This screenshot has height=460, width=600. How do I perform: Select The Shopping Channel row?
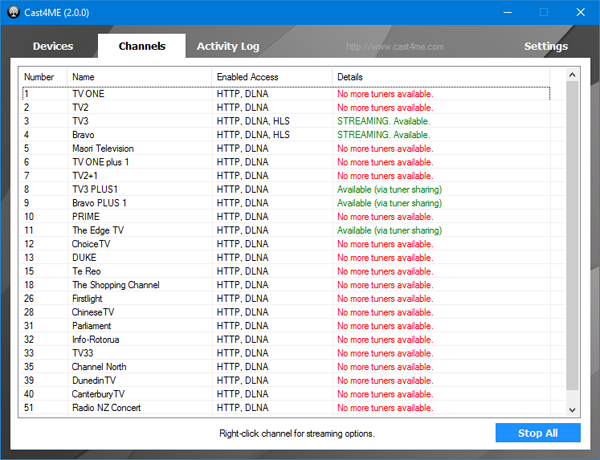point(286,285)
